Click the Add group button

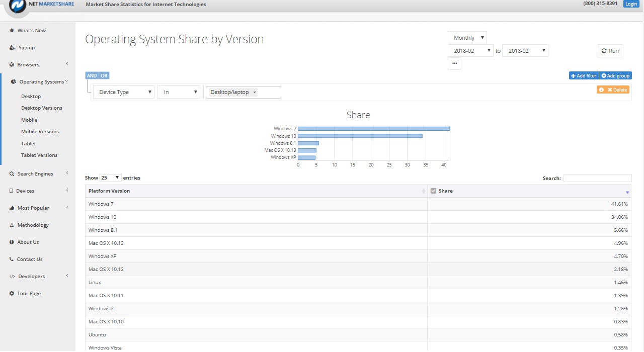[615, 76]
